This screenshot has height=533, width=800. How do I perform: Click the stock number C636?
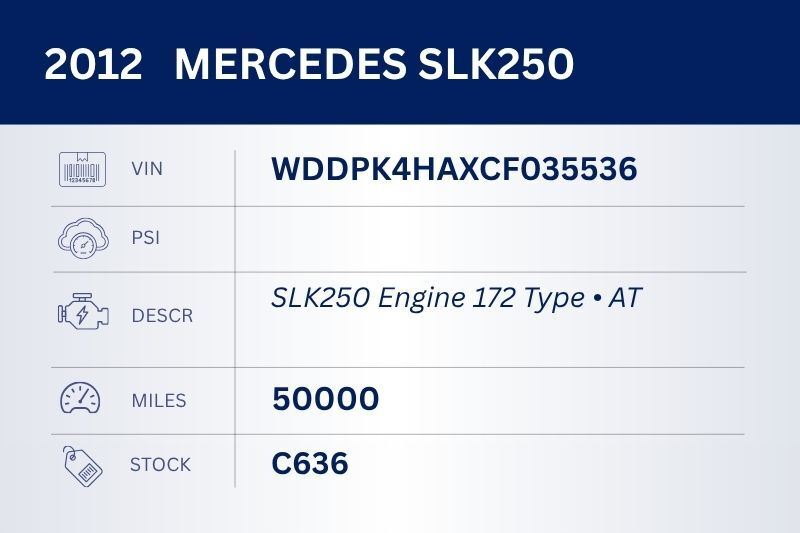(x=310, y=464)
